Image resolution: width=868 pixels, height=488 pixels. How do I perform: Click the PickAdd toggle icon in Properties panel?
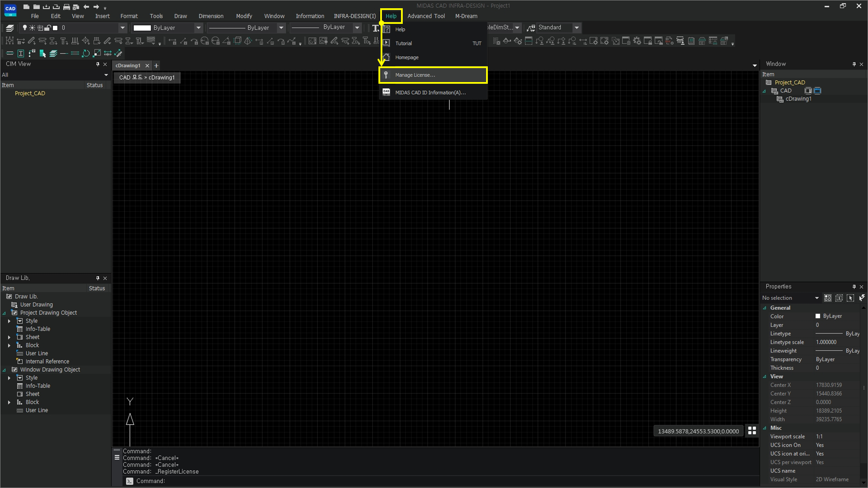coord(839,298)
